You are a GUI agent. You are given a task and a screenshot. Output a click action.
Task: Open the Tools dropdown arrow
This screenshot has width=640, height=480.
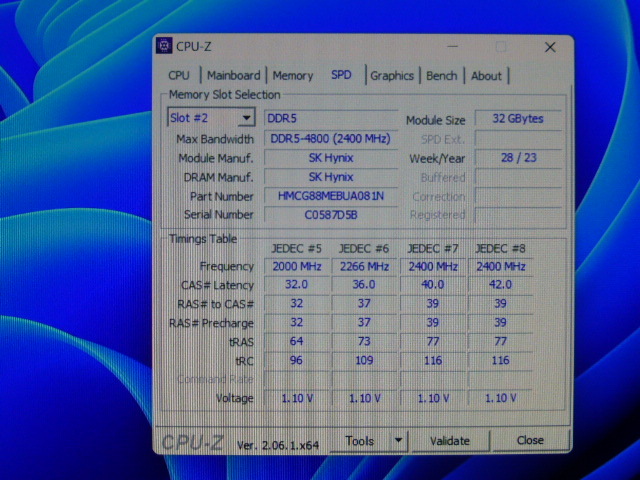(398, 440)
